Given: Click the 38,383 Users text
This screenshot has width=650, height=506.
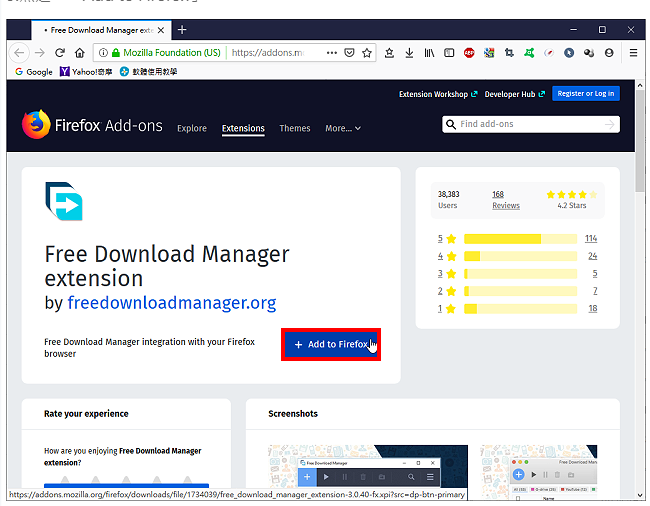Looking at the screenshot, I should [449, 200].
